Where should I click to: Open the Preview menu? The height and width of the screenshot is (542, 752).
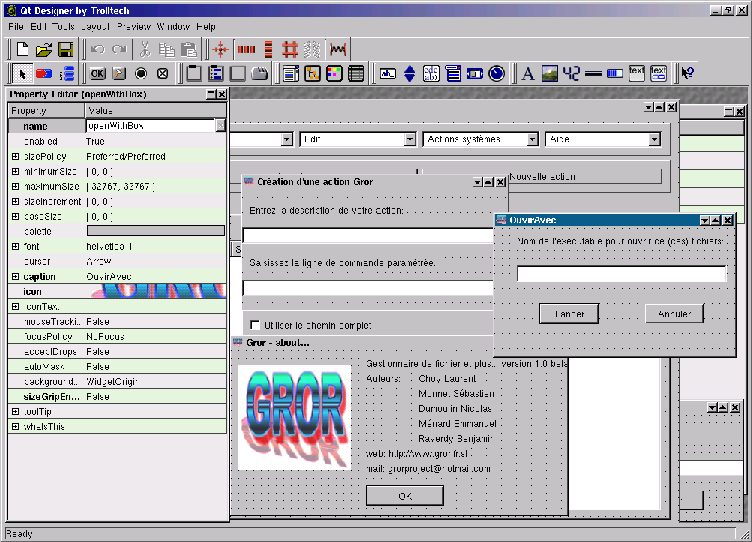point(134,27)
